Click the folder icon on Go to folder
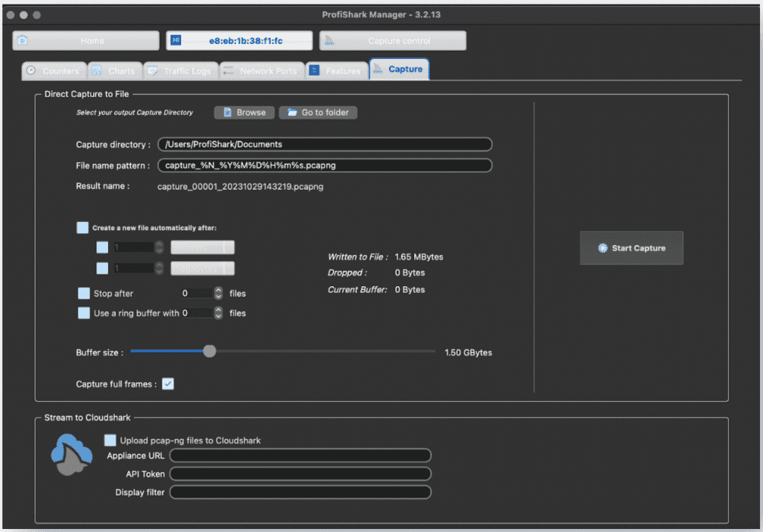Screen dimensions: 763x532 292,113
